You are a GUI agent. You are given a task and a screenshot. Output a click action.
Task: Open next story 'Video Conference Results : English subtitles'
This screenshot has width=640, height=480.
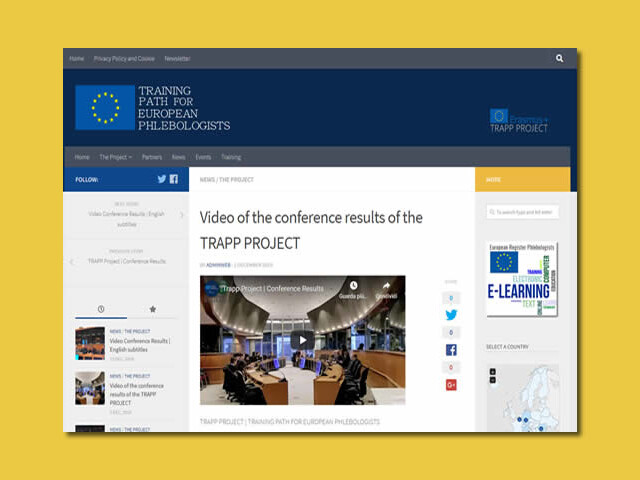[127, 219]
